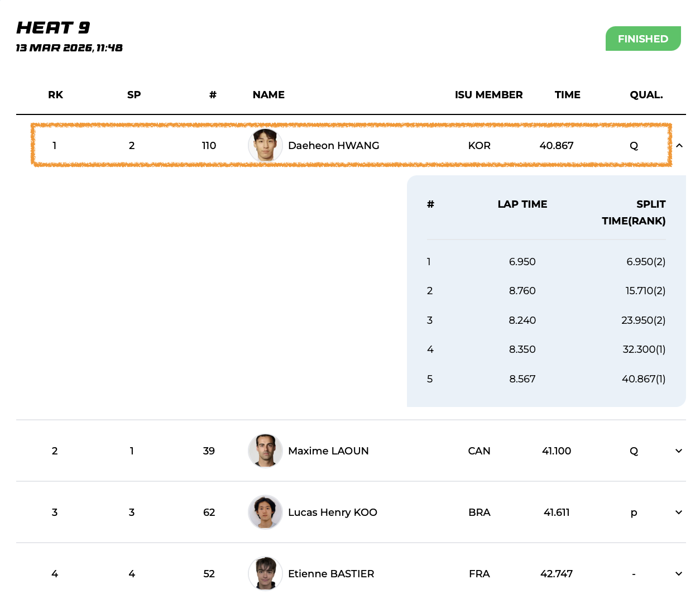
Task: Select lap 5 split time 40.867(1)
Action: [643, 379]
